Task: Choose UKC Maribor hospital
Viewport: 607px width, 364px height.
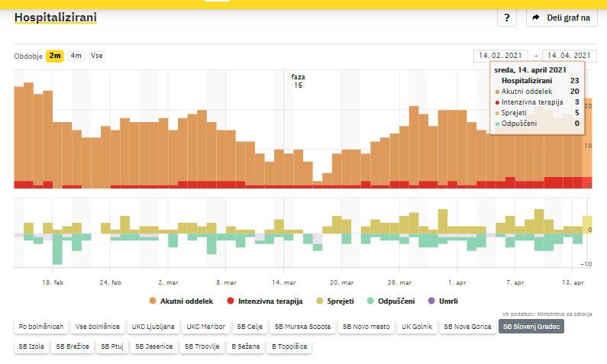Action: 206,327
